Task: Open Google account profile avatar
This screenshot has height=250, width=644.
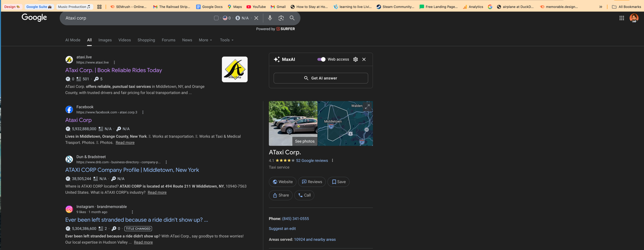Action: tap(634, 18)
